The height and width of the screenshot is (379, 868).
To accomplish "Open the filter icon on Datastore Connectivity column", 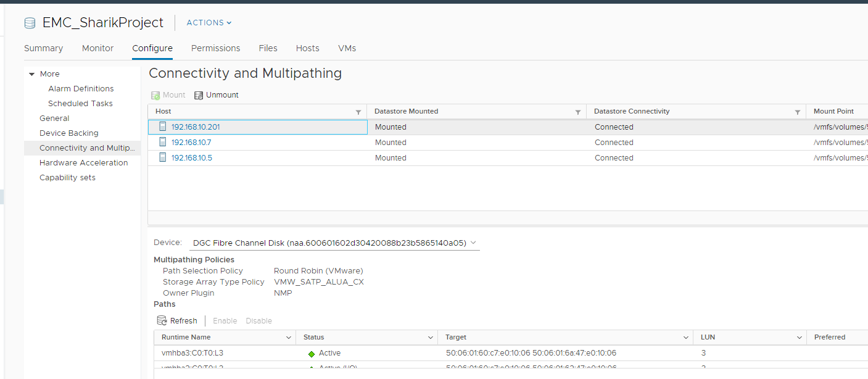I will tap(798, 111).
